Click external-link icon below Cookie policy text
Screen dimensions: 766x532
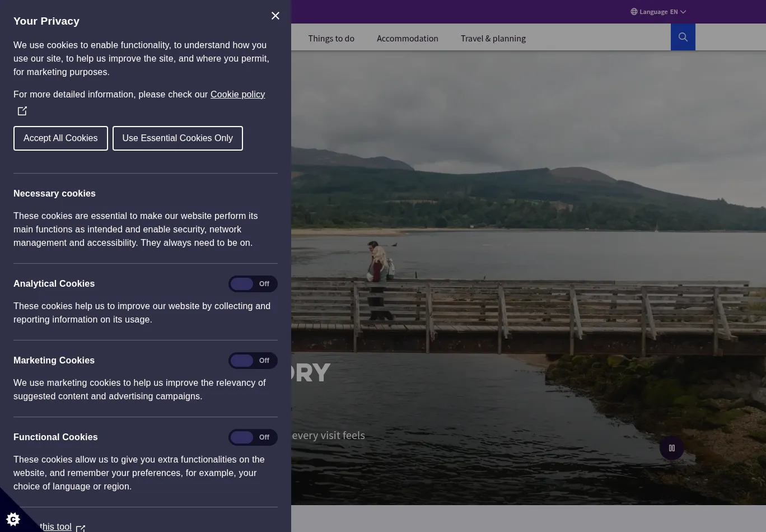click(x=22, y=111)
